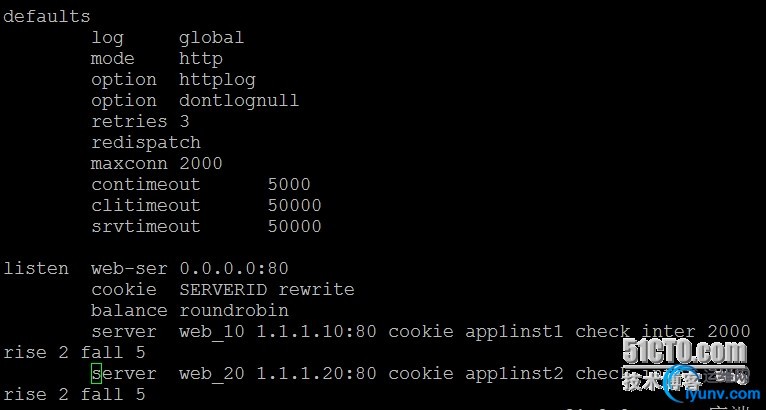
Task: Click the 'dontlognull' option value
Action: (x=238, y=101)
